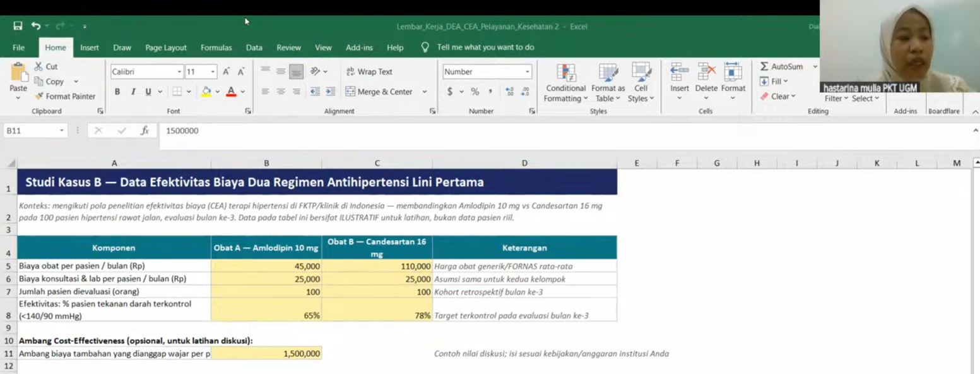Click the Clear button in Editing group

[x=777, y=97]
